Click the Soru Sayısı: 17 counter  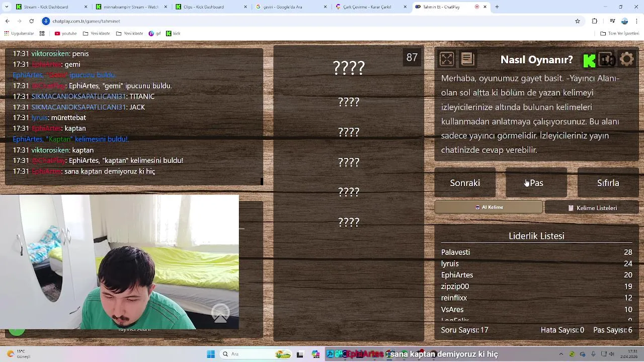click(464, 330)
